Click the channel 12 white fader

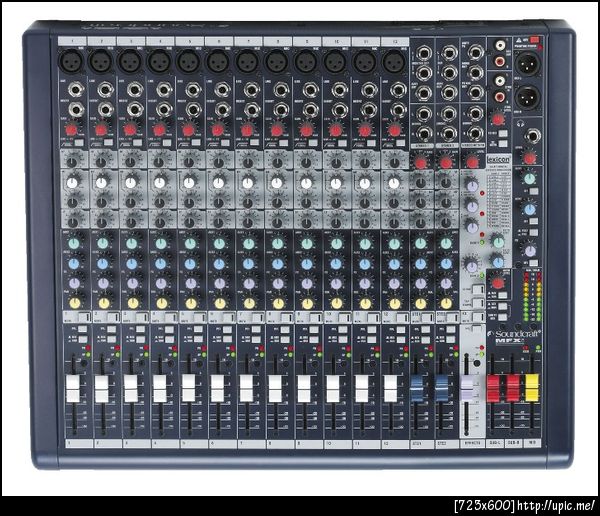[391, 389]
